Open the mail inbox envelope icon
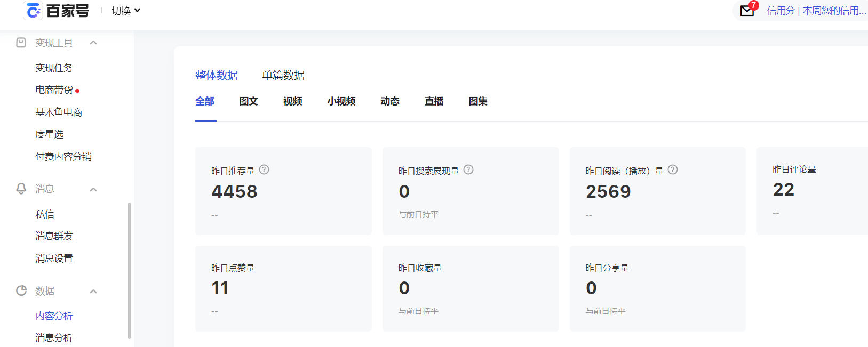This screenshot has height=347, width=868. [x=747, y=11]
